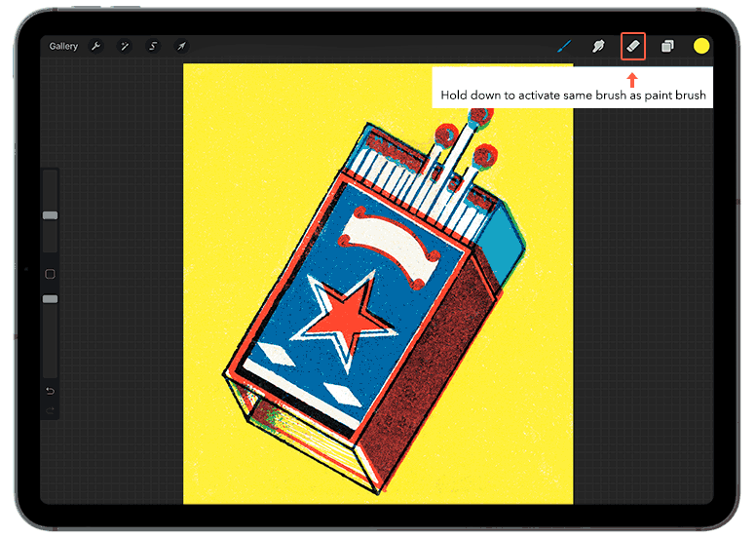
Task: Select the Smudge finger tool
Action: tap(598, 46)
